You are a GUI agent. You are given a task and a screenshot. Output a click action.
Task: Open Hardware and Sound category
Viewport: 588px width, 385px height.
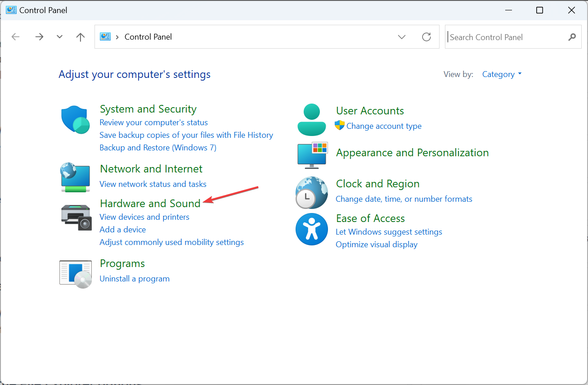tap(150, 204)
